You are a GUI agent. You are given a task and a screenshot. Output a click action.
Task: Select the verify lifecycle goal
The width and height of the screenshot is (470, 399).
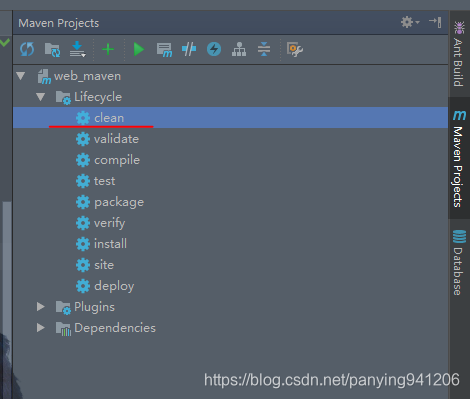point(230,223)
